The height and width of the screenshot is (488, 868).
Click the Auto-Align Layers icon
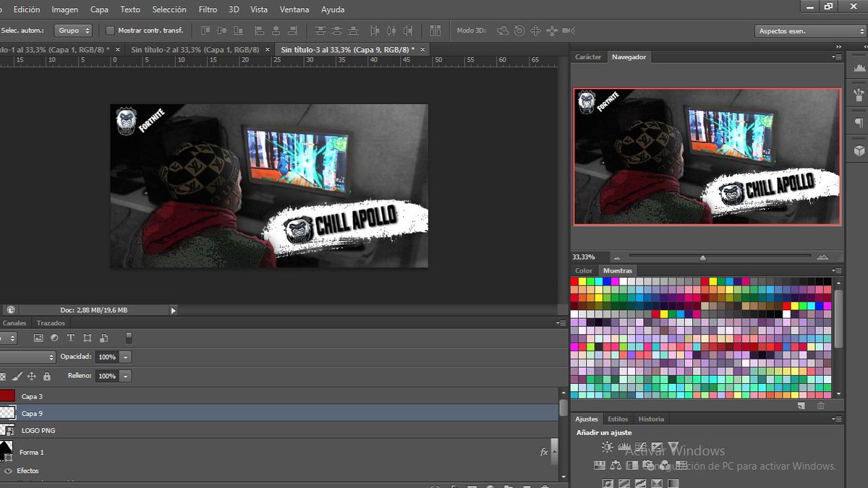pyautogui.click(x=435, y=30)
